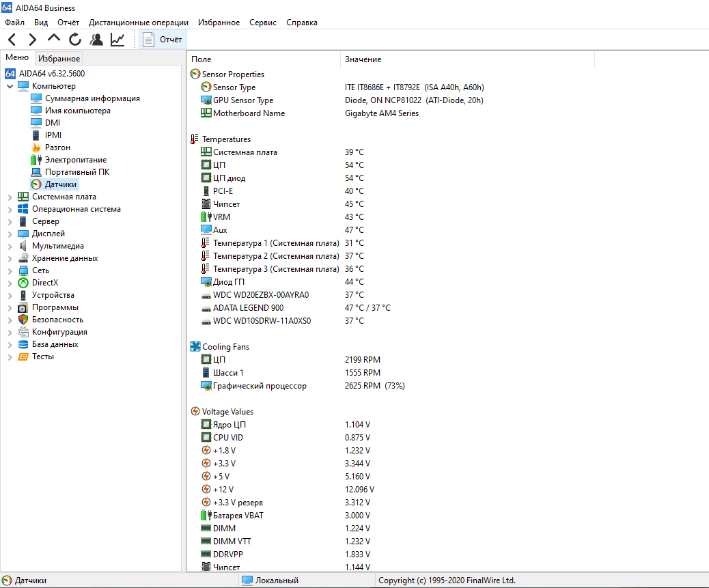
Task: Click the Дисплей monitor icon in tree
Action: point(23,233)
